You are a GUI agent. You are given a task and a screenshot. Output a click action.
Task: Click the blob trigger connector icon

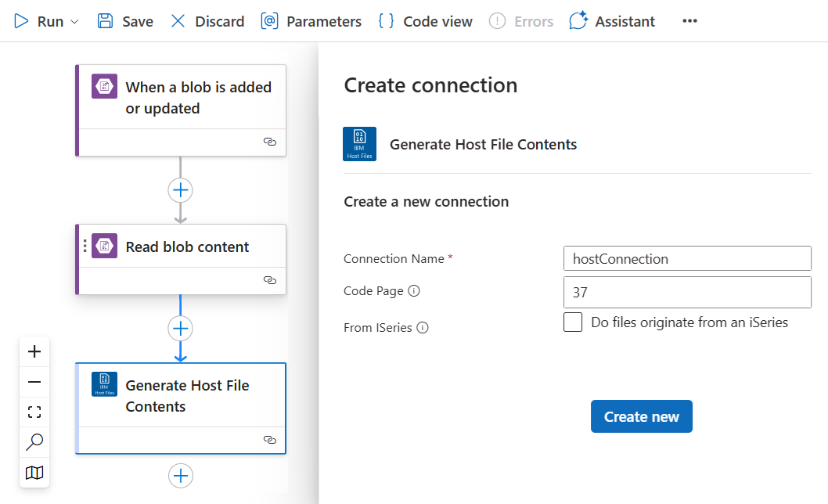pyautogui.click(x=105, y=86)
